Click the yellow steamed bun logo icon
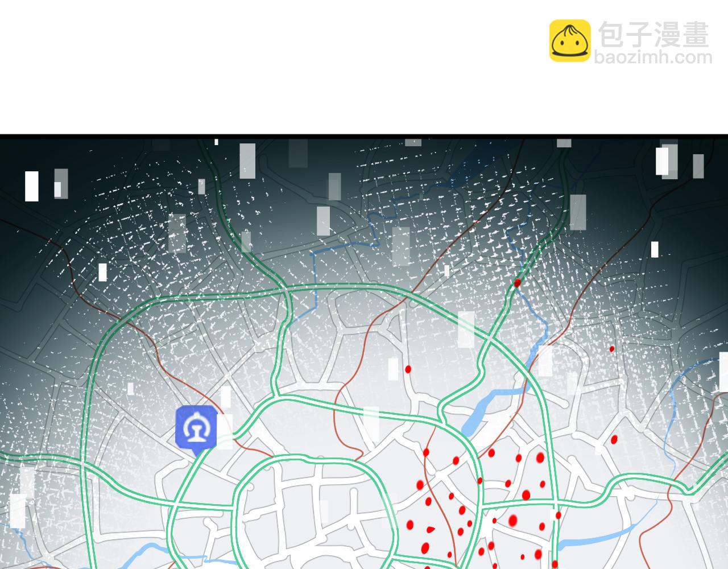The width and height of the screenshot is (728, 569). tap(570, 41)
